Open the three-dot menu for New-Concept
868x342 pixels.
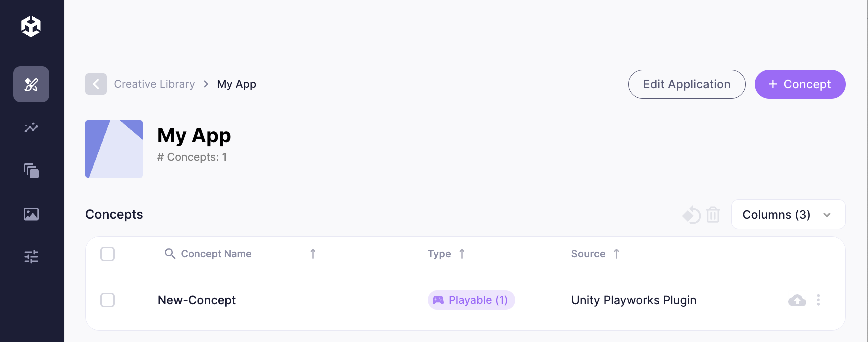(x=818, y=300)
